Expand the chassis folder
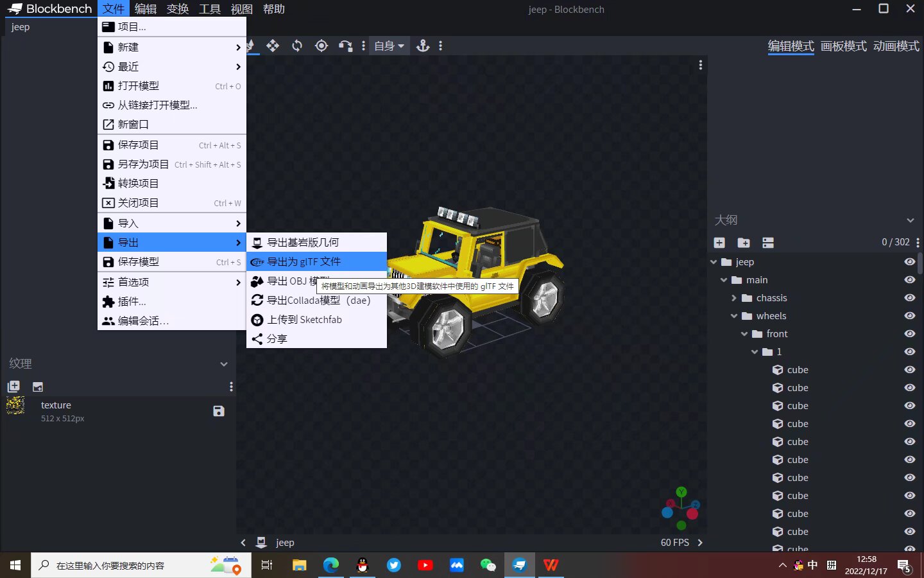This screenshot has width=924, height=578. pyautogui.click(x=734, y=298)
